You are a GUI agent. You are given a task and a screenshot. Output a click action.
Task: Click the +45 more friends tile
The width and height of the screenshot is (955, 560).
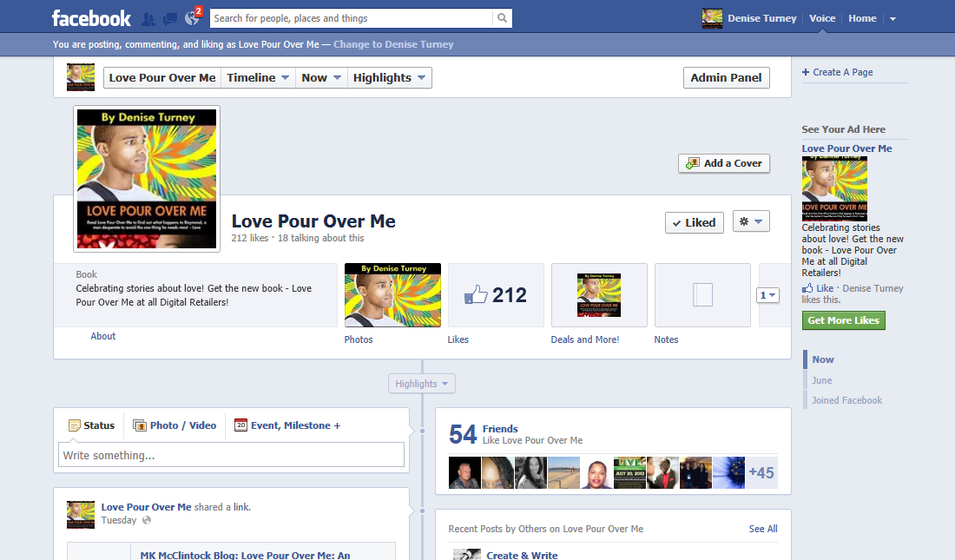coord(761,473)
